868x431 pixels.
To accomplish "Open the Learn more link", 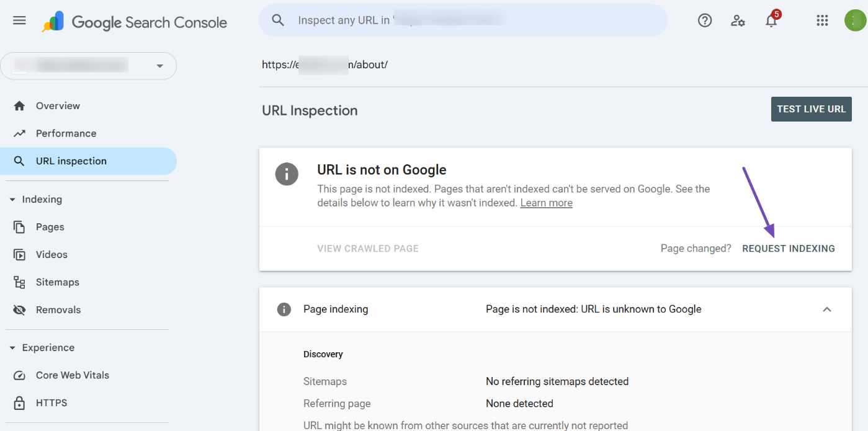I will 546,203.
